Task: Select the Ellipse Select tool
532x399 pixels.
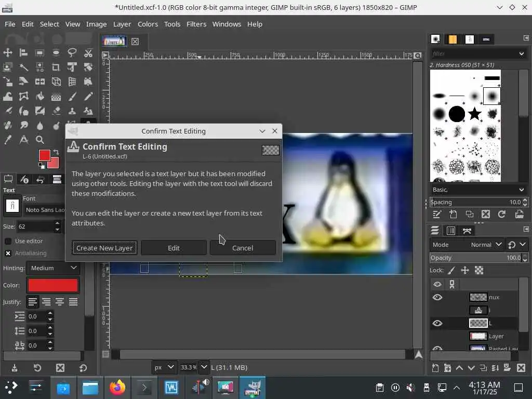Action: [56, 52]
